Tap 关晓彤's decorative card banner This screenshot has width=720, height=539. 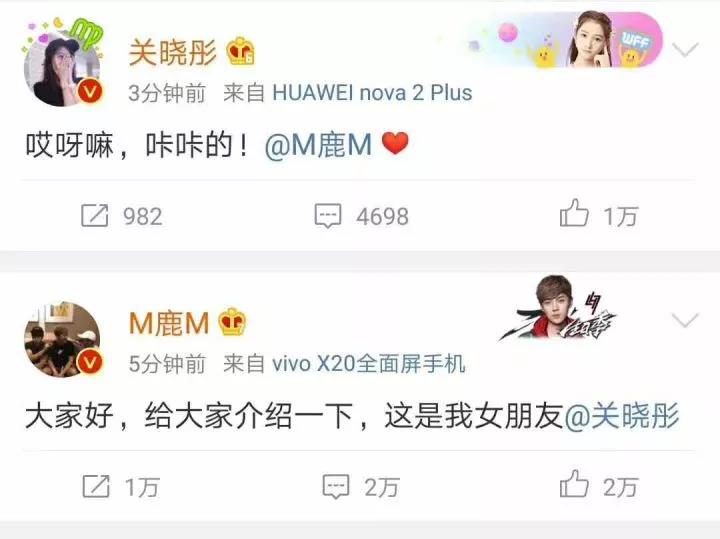(x=564, y=41)
